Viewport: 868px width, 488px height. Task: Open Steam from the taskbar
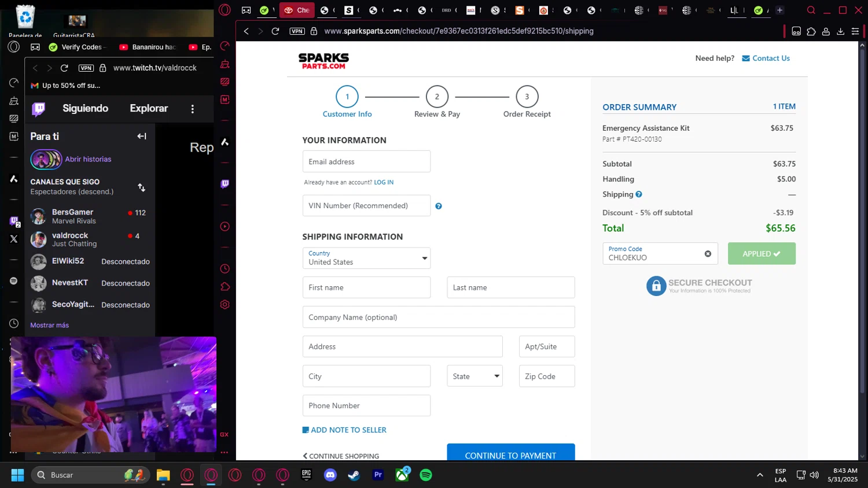[354, 475]
